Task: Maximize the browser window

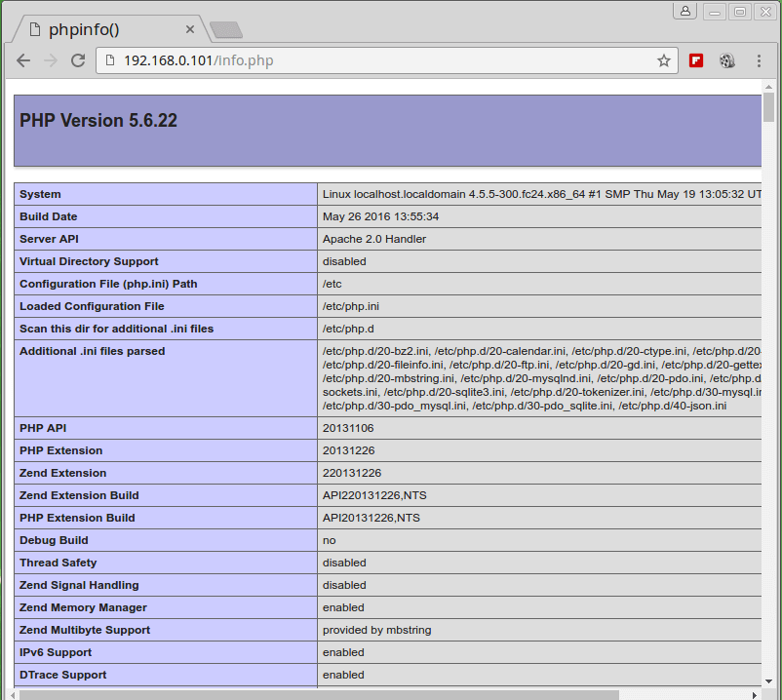Action: (740, 11)
